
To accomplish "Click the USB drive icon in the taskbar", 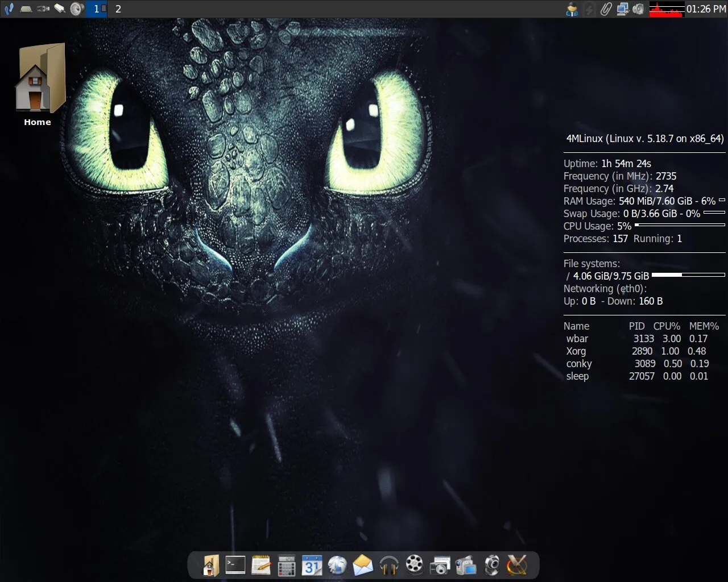I will [x=42, y=9].
